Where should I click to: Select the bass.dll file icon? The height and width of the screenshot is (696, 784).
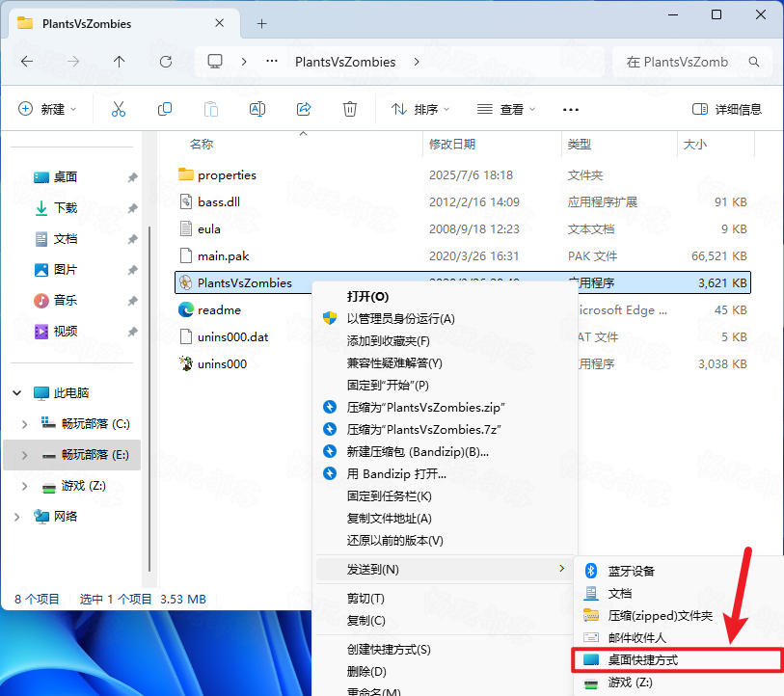point(185,202)
